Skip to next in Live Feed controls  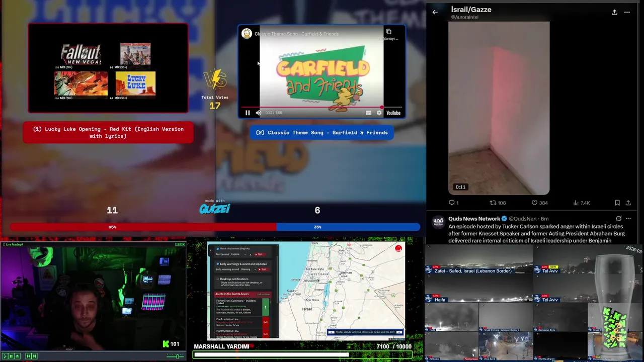[34, 356]
